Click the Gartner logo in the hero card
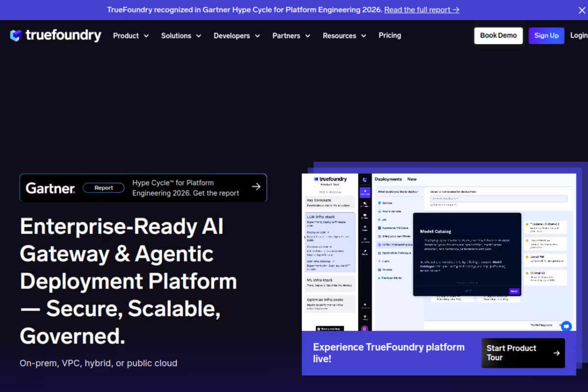This screenshot has width=588, height=392. pyautogui.click(x=50, y=188)
